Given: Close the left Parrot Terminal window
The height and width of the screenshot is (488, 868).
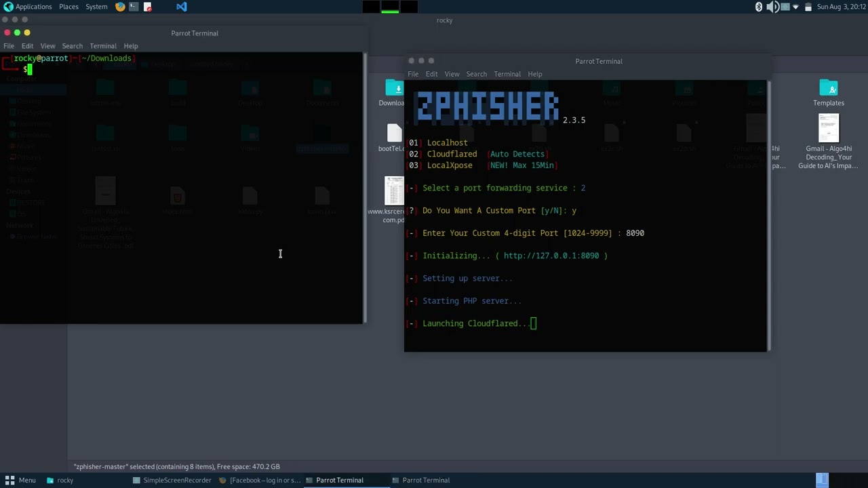Looking at the screenshot, I should 7,33.
